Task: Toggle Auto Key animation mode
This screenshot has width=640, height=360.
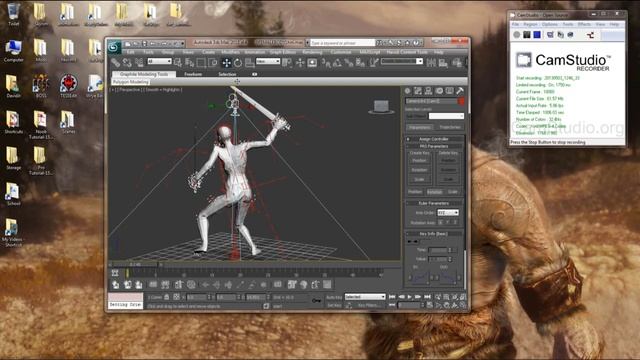Action: 334,297
